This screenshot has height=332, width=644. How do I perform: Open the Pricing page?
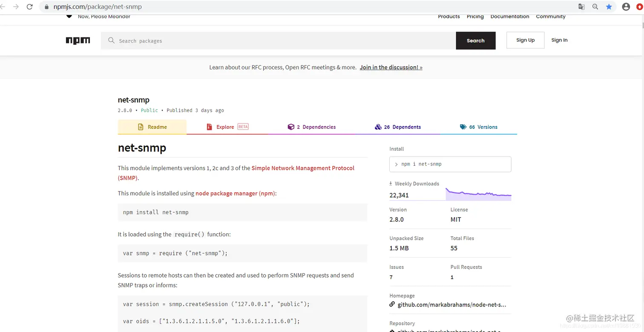click(x=475, y=17)
